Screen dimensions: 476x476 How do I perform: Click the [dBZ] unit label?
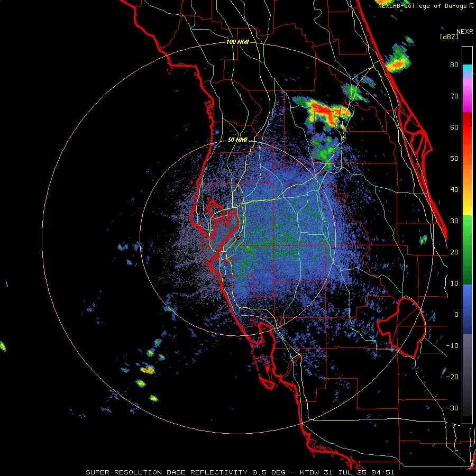click(x=449, y=37)
